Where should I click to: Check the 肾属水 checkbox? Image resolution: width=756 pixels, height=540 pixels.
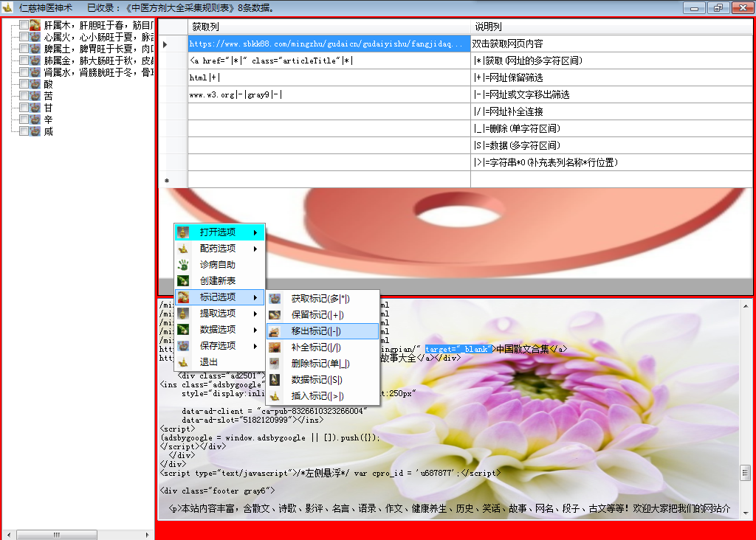click(x=24, y=72)
